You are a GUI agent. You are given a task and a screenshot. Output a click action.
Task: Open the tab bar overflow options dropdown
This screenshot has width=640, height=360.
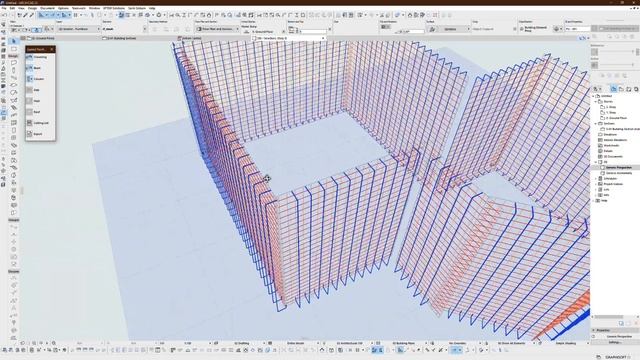[584, 38]
